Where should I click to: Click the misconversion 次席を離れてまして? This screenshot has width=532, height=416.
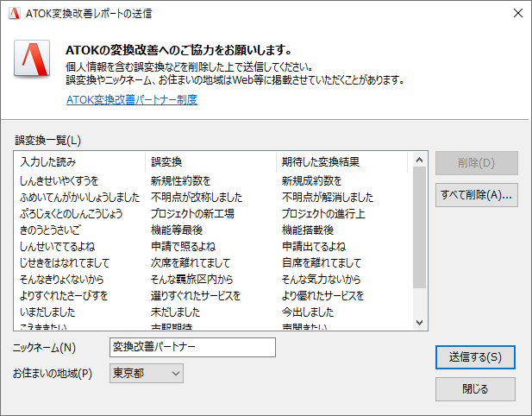[191, 263]
